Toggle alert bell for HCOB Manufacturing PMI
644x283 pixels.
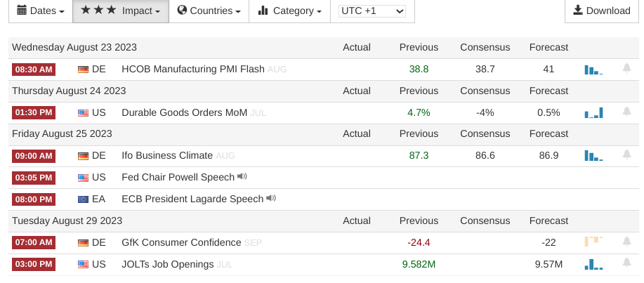tap(626, 69)
